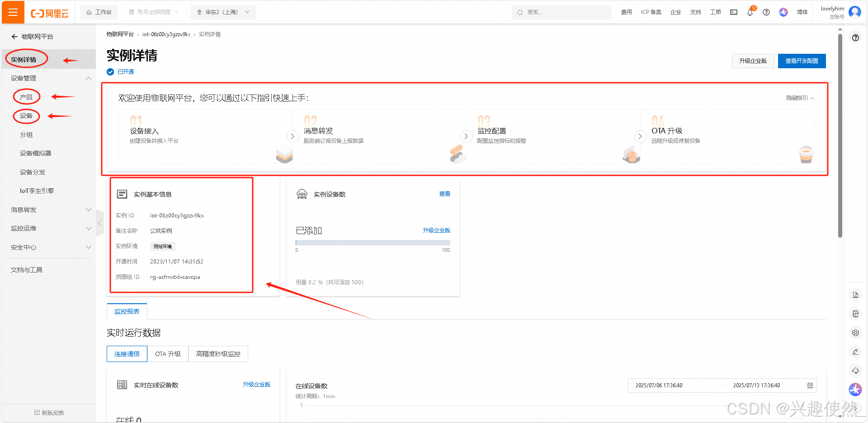Open the ICP 备案 menu

(651, 12)
